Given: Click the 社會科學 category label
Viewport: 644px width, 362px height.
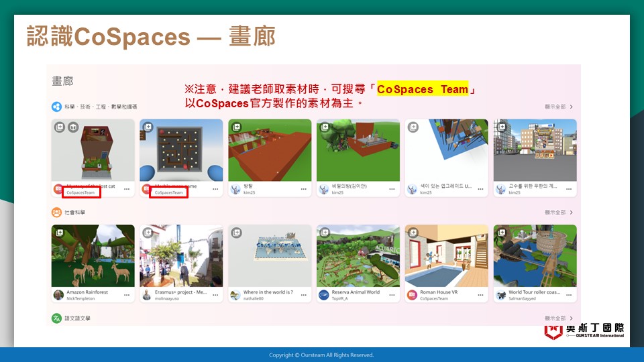Looking at the screenshot, I should tap(74, 213).
